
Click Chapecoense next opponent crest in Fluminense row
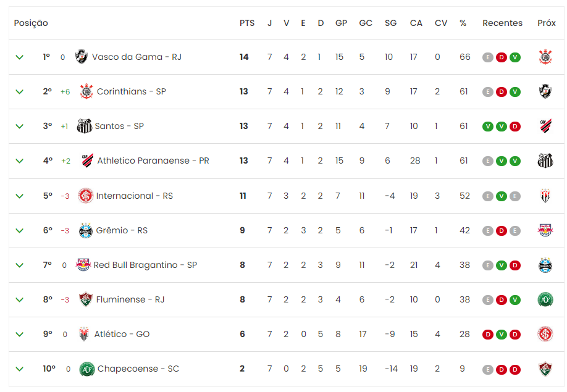click(545, 299)
